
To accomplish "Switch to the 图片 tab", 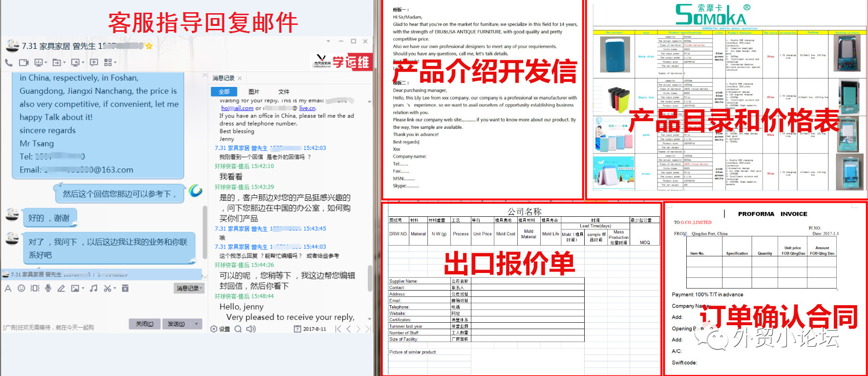I will 254,92.
